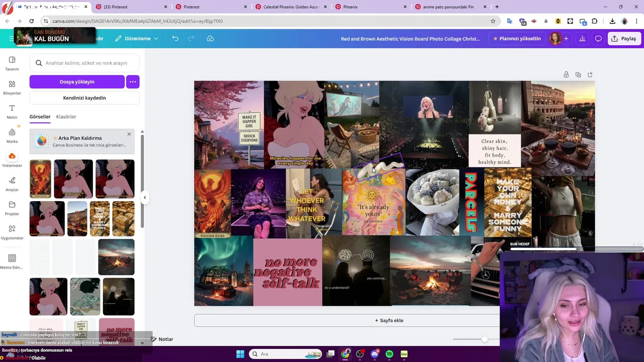Switch to the Görseller tab
The width and height of the screenshot is (644, 362).
click(x=40, y=117)
